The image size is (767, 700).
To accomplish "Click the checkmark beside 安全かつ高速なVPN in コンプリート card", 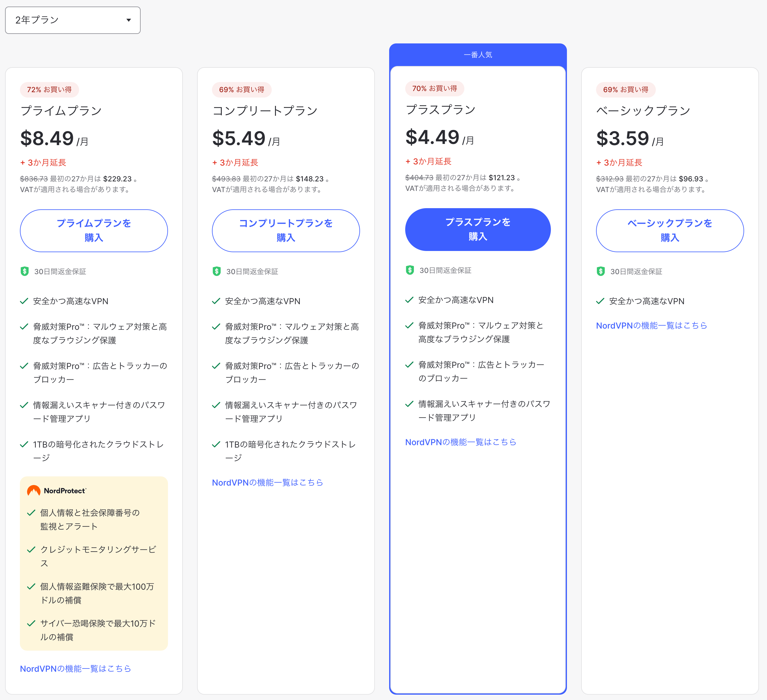I will pos(216,301).
